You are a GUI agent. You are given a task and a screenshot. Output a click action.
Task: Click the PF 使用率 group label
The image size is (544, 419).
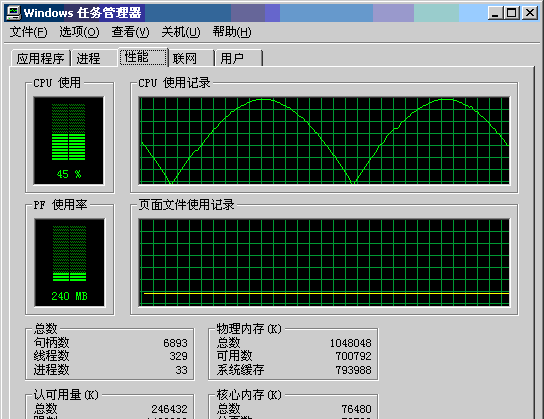point(60,205)
